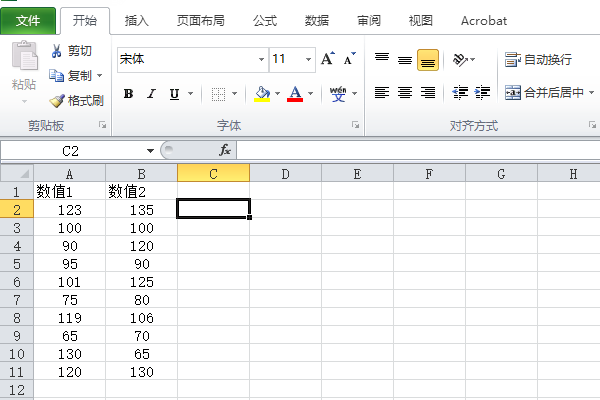
Task: Select column A header
Action: point(69,174)
